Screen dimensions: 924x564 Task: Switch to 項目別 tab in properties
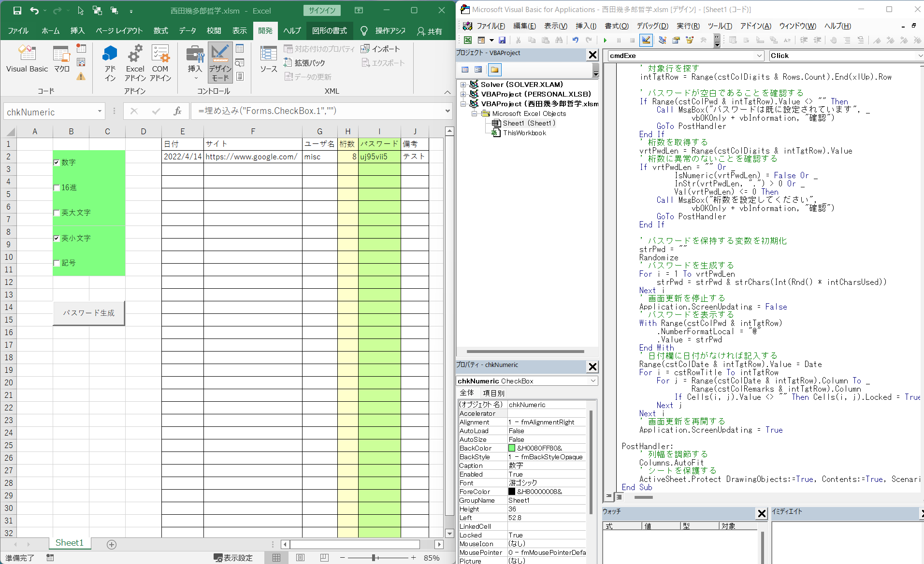[x=493, y=393]
